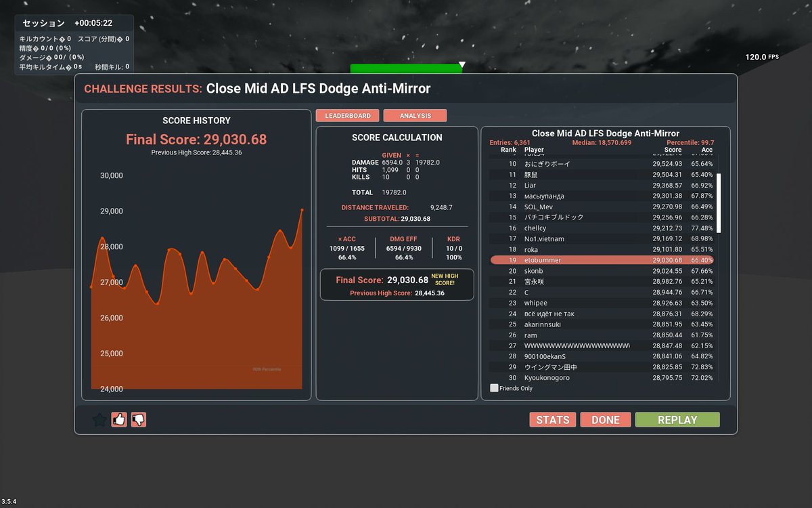The width and height of the screenshot is (812, 508).
Task: Select player おにぎりボーイ at rank 10
Action: pos(602,164)
